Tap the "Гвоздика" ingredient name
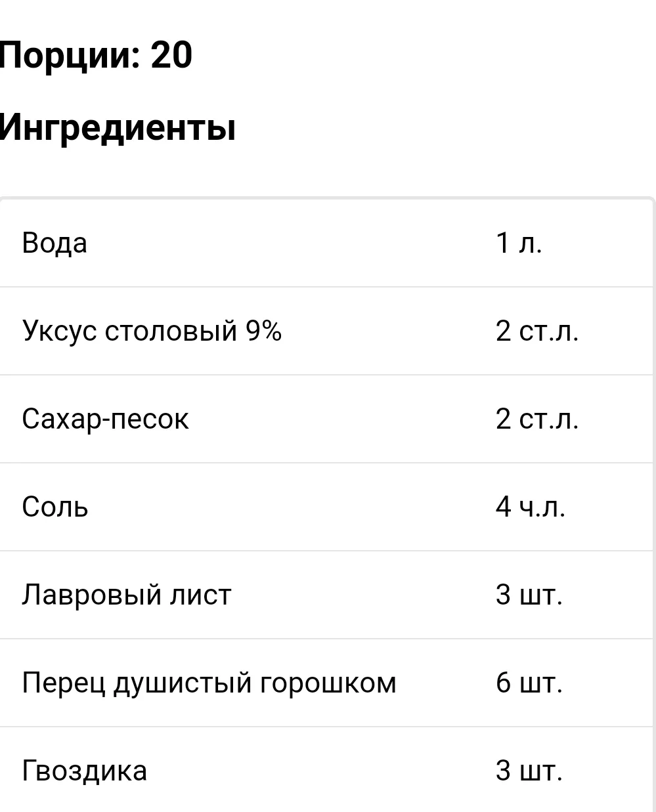This screenshot has height=812, width=656. pos(84,771)
